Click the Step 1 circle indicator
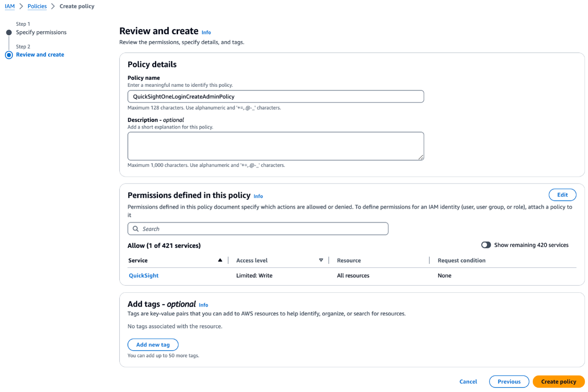 (x=9, y=33)
